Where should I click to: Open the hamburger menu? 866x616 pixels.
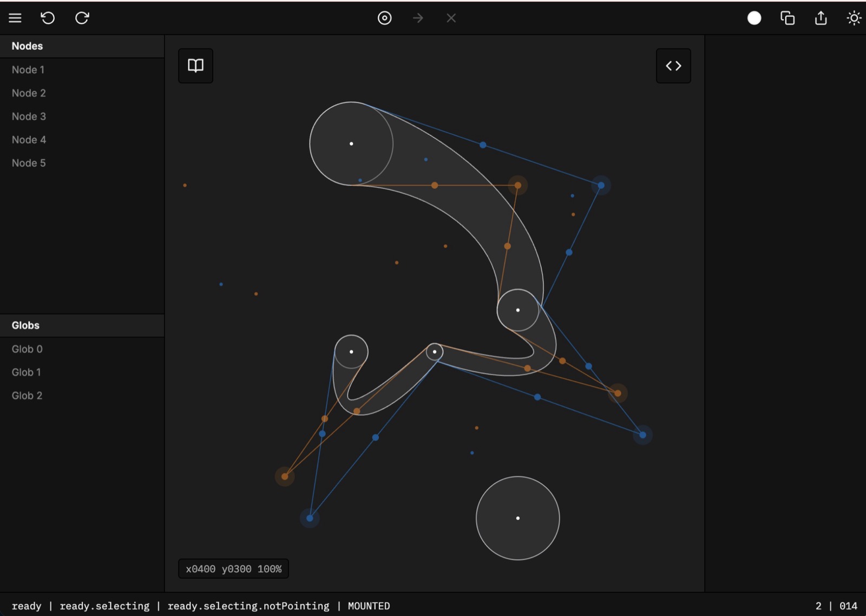(15, 18)
